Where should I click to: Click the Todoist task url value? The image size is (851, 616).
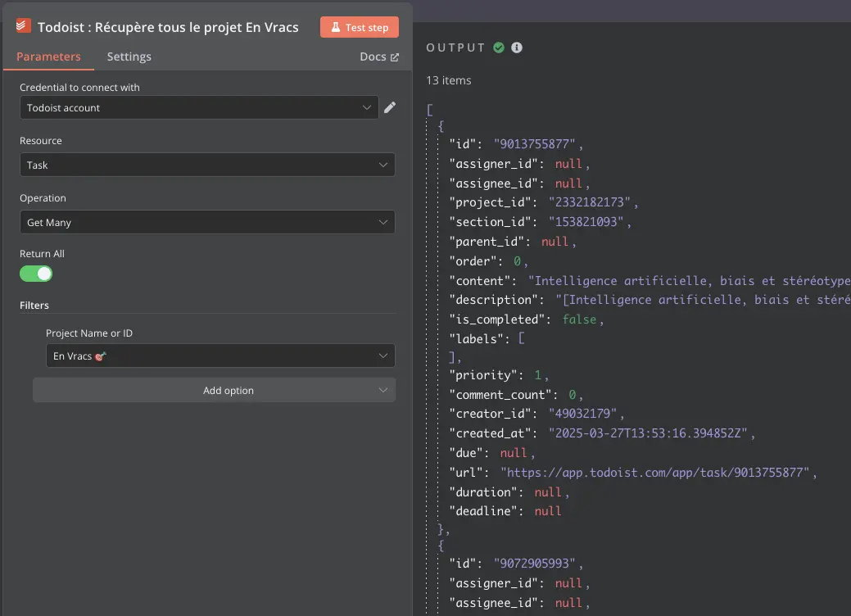click(655, 472)
